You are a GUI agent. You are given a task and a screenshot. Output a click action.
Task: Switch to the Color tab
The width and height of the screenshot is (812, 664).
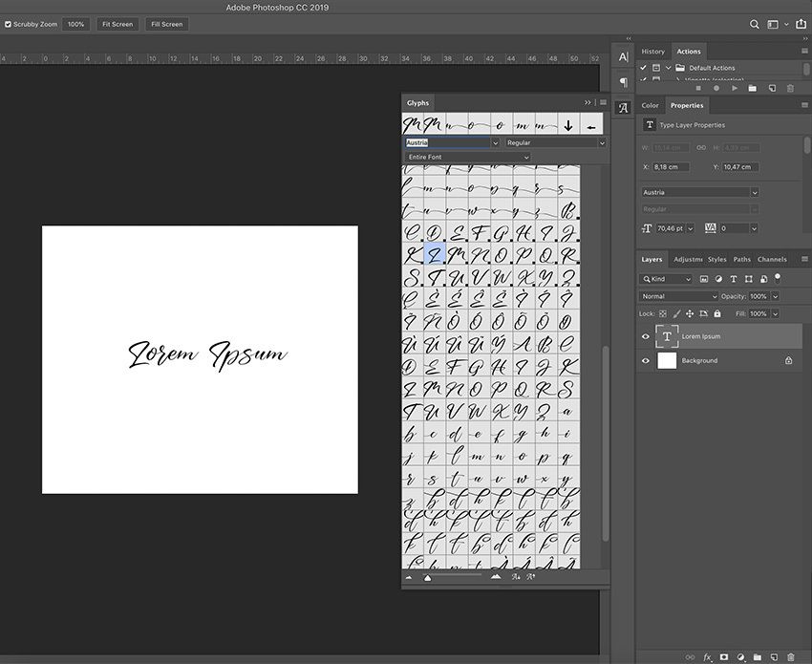(x=650, y=105)
